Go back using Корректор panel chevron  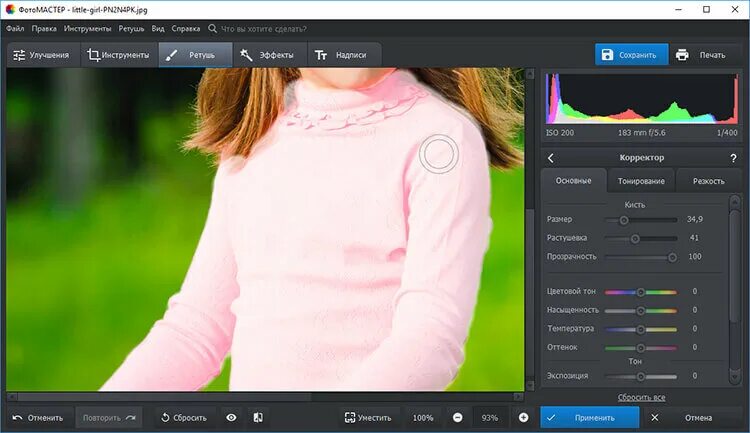pos(551,158)
